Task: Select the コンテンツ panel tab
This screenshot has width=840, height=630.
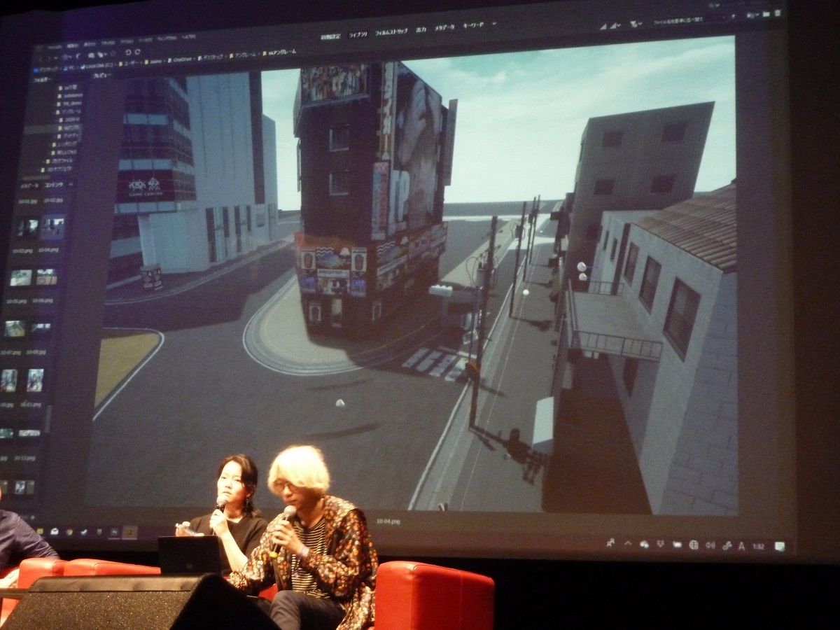Action: [x=54, y=185]
